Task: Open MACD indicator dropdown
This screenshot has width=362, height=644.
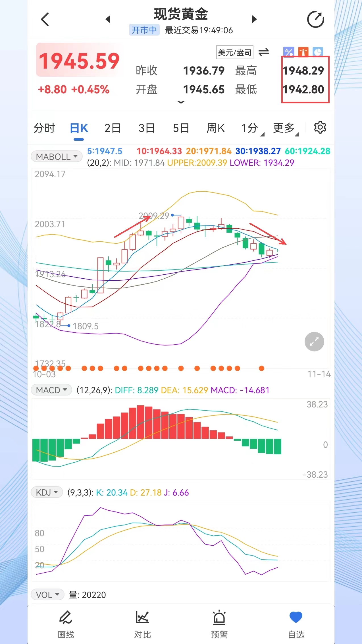Action: coord(51,390)
